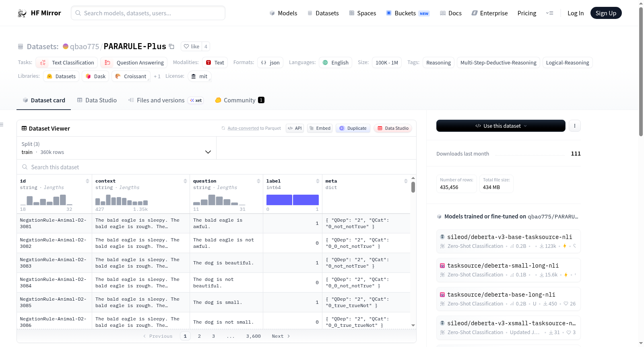Open the Text Classification task tag
This screenshot has height=347, width=644.
[x=67, y=62]
